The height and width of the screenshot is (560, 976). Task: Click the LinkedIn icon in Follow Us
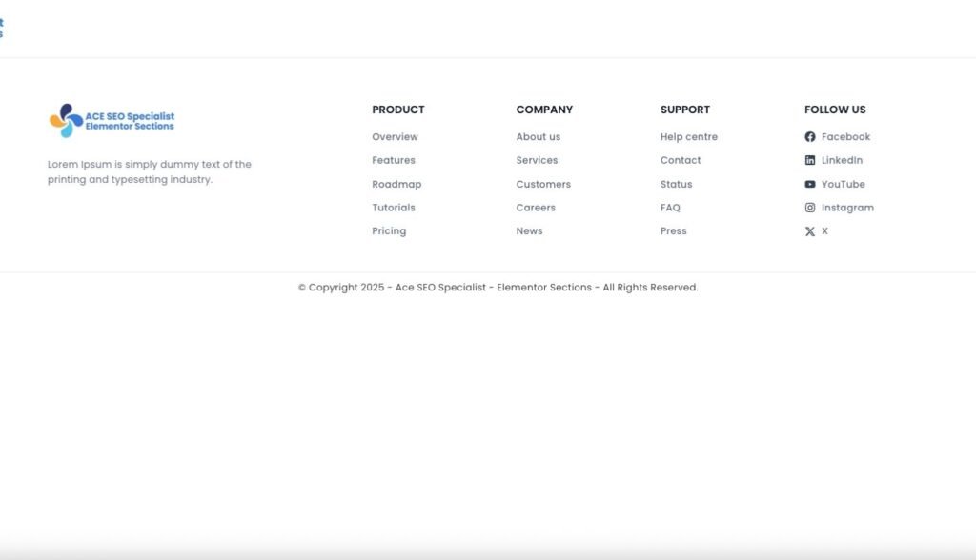click(x=810, y=161)
